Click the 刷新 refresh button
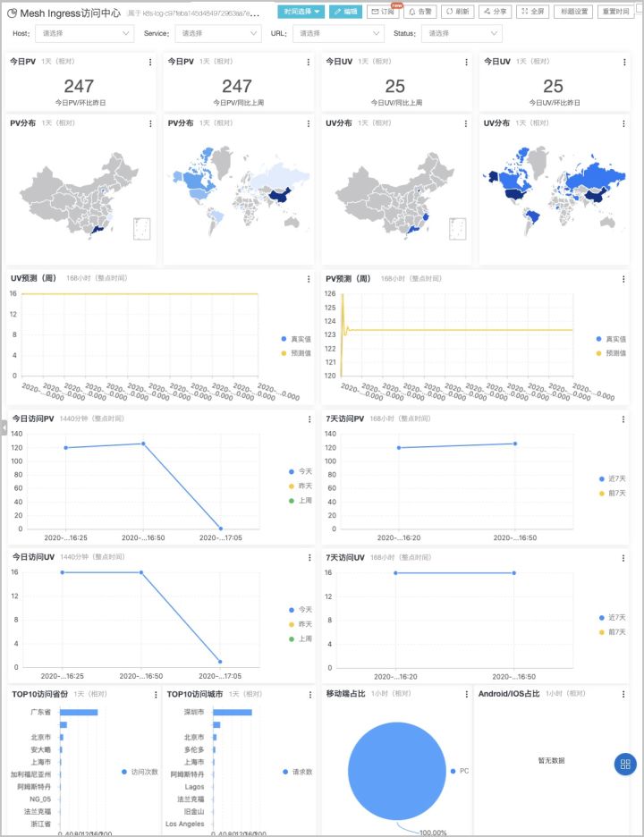The width and height of the screenshot is (644, 837). point(458,12)
